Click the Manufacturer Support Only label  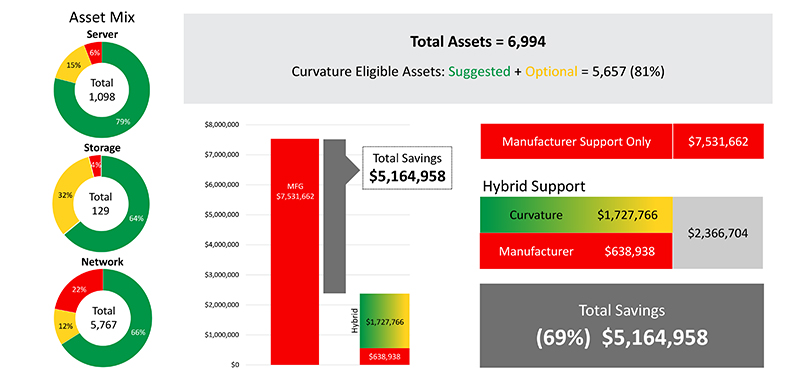(x=576, y=141)
